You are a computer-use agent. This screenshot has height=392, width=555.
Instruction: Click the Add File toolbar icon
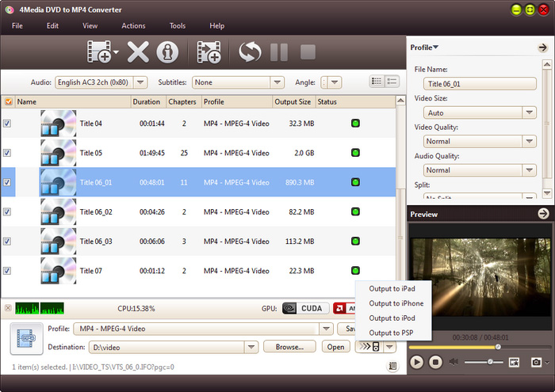point(99,53)
